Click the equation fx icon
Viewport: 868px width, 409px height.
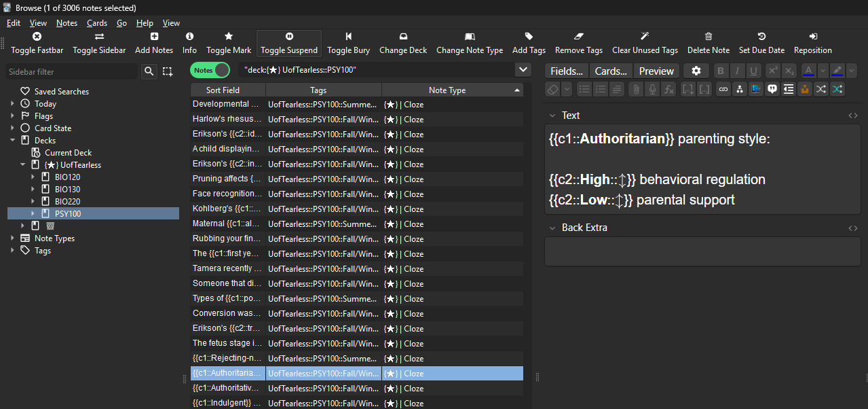pos(668,89)
